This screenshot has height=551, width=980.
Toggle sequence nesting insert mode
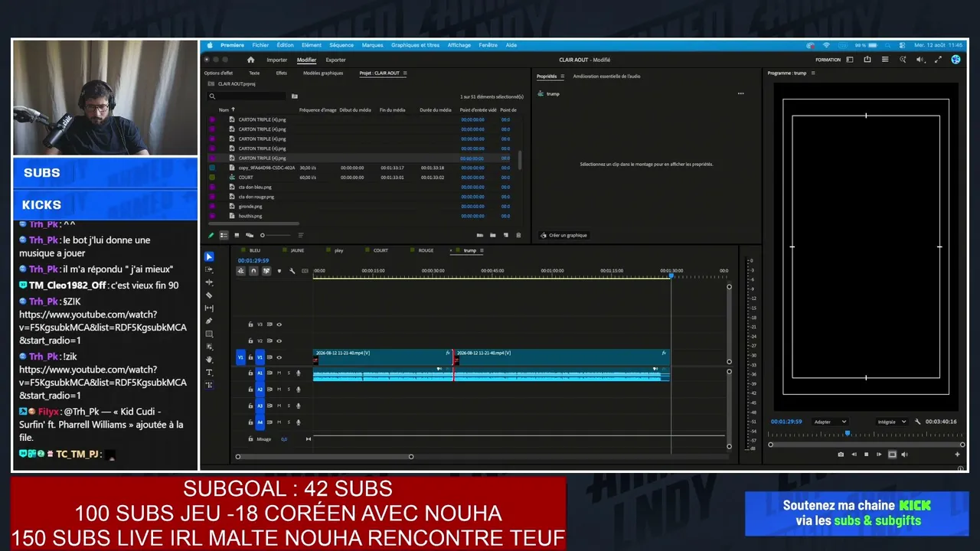click(240, 271)
